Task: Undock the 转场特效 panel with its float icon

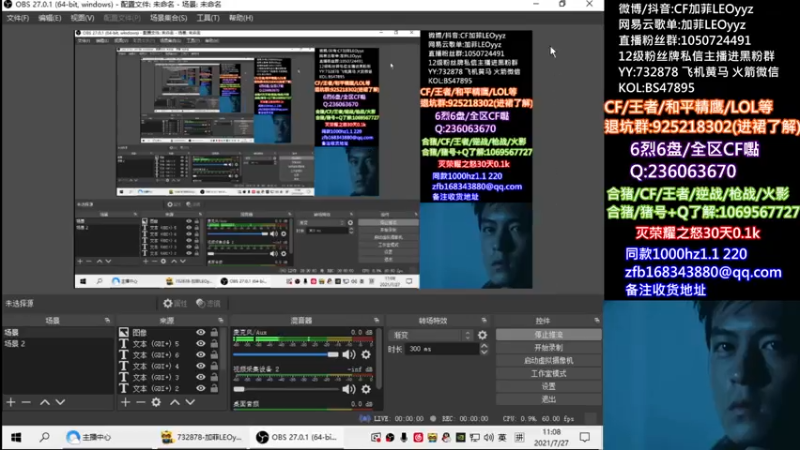Action: coord(484,320)
